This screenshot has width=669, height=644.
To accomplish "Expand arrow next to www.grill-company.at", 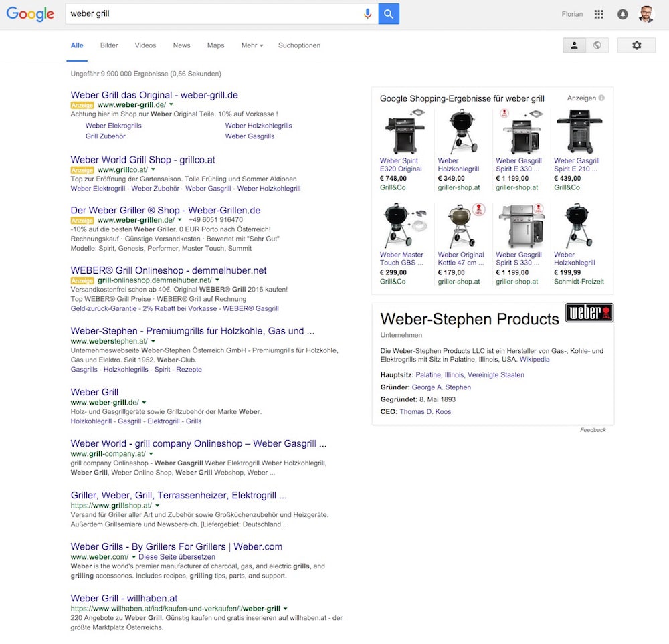I will click(x=151, y=454).
